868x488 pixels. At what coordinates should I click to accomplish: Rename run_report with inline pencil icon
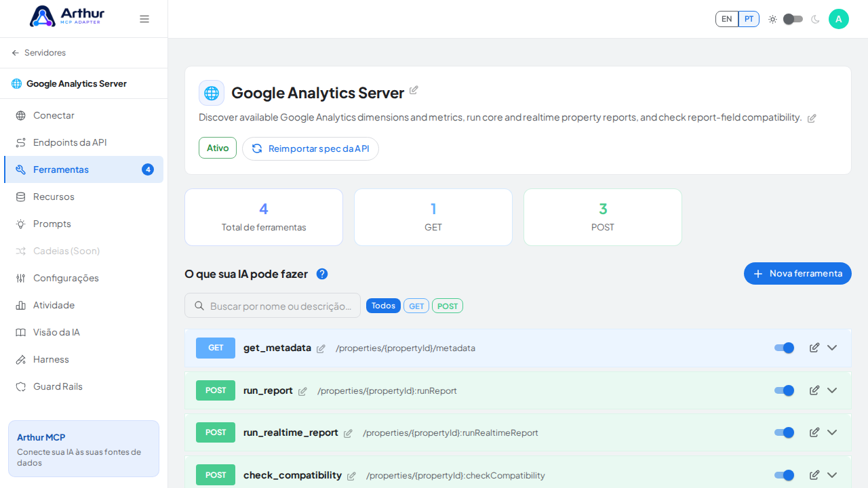click(x=302, y=391)
